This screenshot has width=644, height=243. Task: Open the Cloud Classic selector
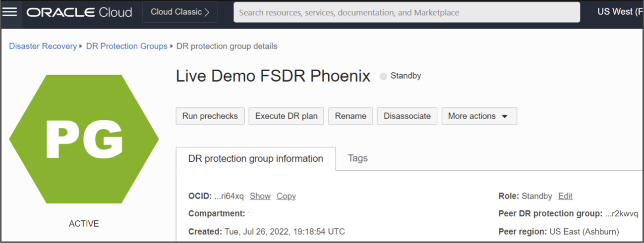point(180,12)
